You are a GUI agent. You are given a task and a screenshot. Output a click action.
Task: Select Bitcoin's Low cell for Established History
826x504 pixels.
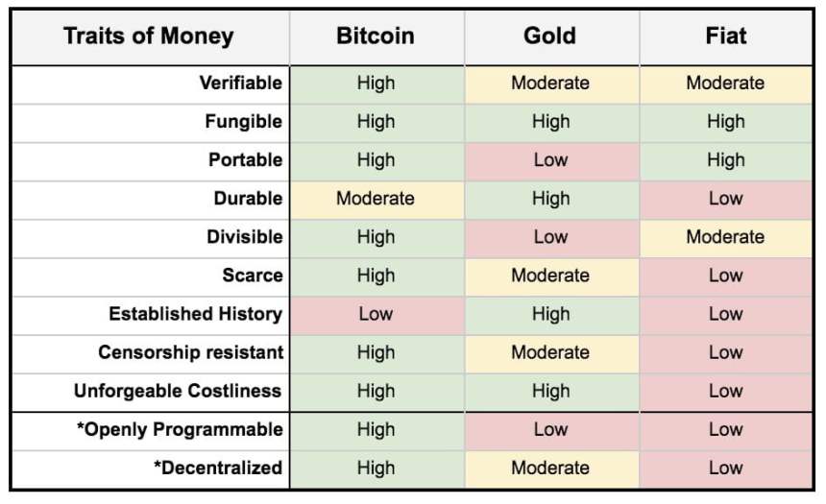pyautogui.click(x=376, y=314)
